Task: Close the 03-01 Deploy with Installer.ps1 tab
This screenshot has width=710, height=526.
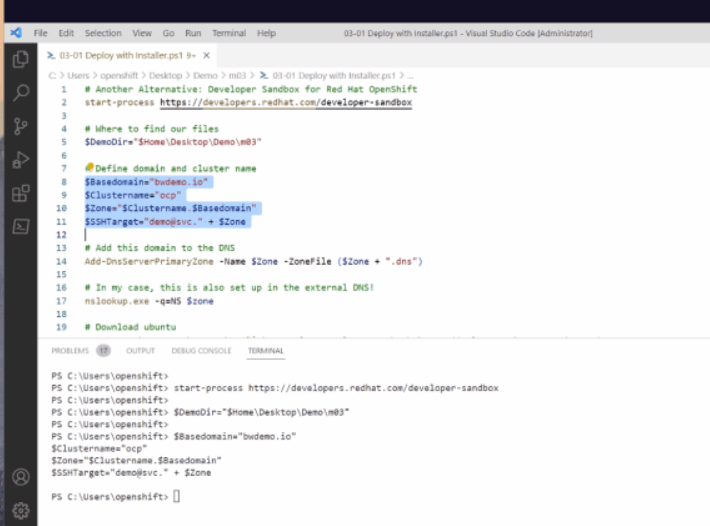Action: (206, 55)
